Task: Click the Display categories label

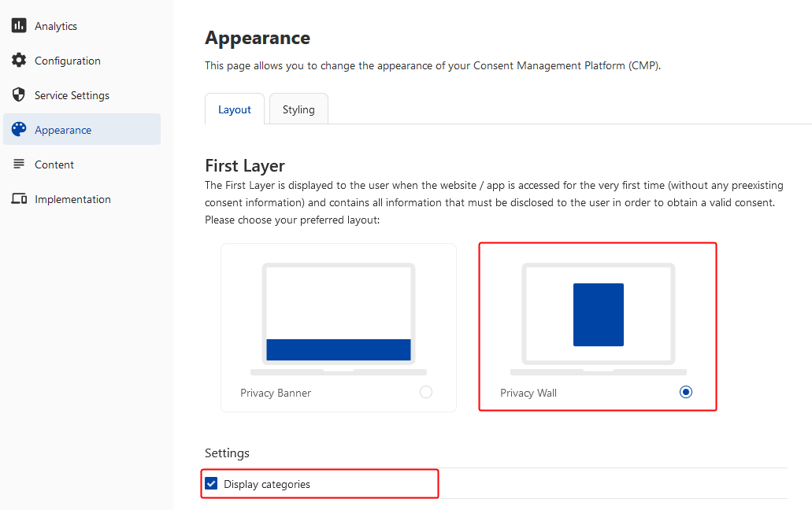Action: tap(267, 484)
